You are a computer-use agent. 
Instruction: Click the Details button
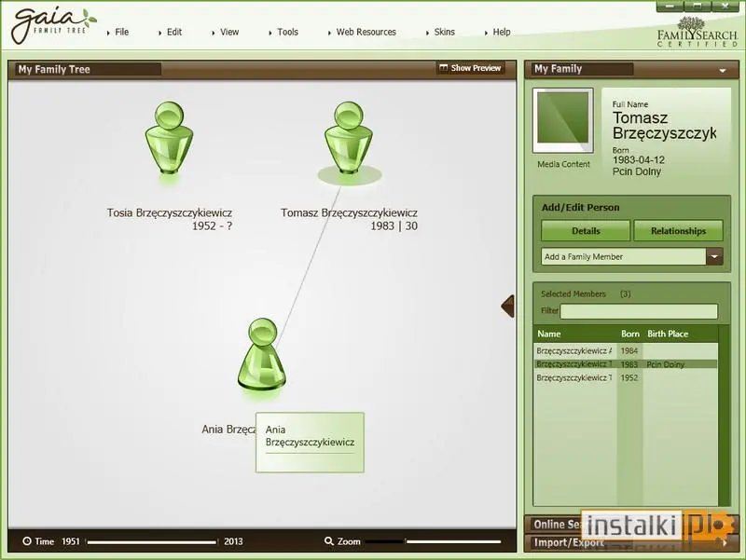coord(586,230)
